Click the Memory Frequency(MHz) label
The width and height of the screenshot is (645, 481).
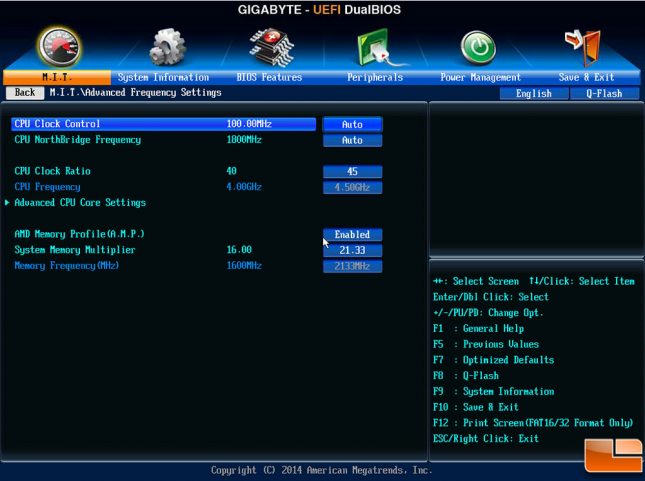pos(67,265)
